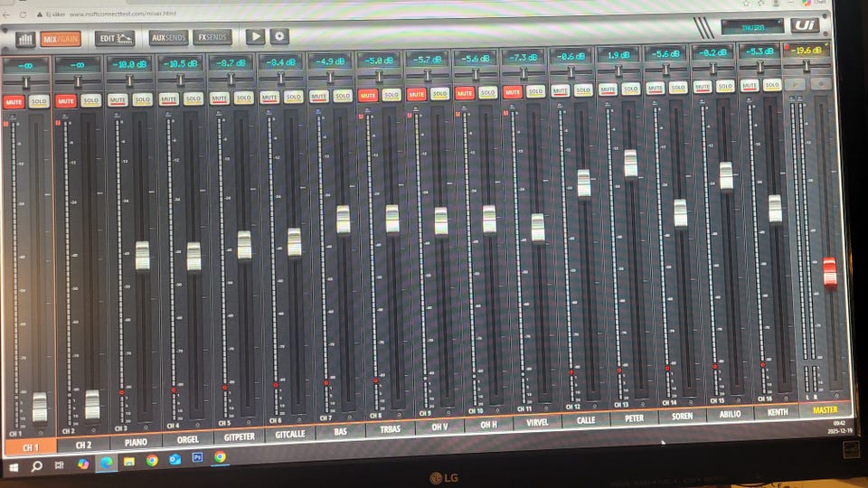Select the KENTH channel label
Image resolution: width=868 pixels, height=488 pixels.
click(778, 412)
